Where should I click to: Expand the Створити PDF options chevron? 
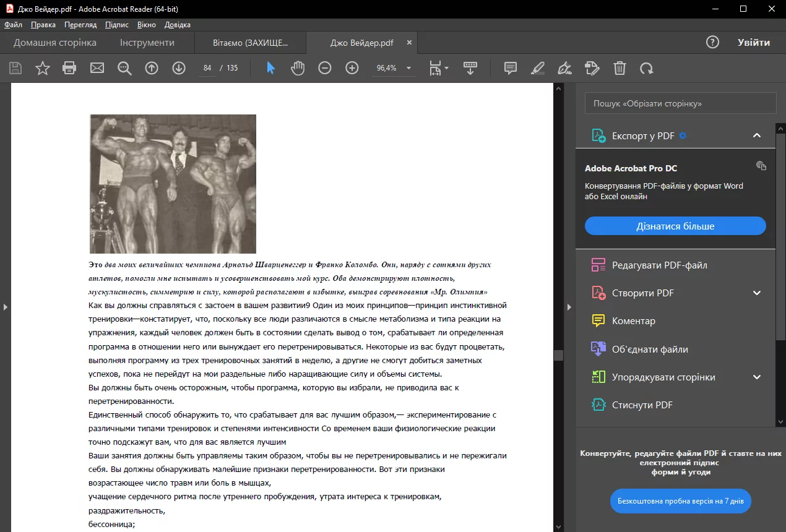[757, 293]
